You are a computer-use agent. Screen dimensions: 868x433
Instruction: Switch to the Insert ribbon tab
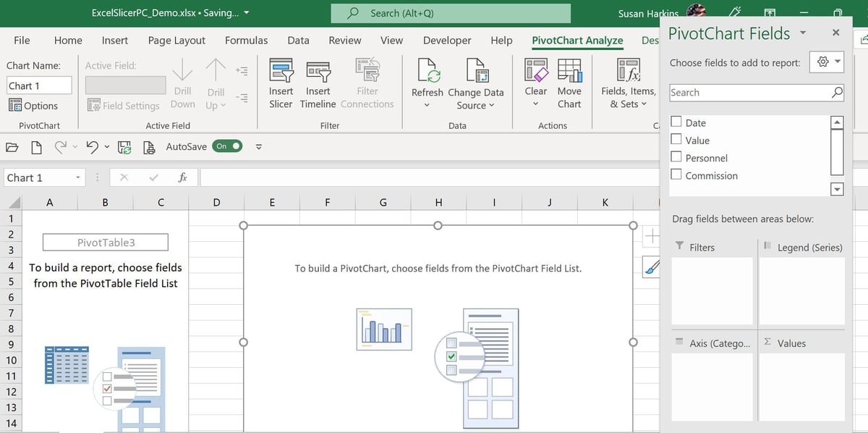click(x=115, y=41)
